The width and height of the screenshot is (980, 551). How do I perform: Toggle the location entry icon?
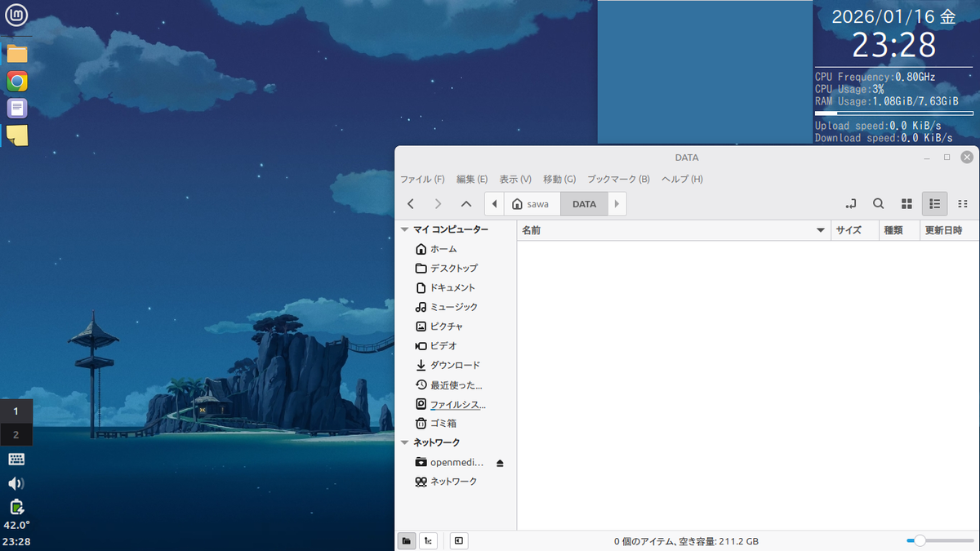tap(851, 204)
